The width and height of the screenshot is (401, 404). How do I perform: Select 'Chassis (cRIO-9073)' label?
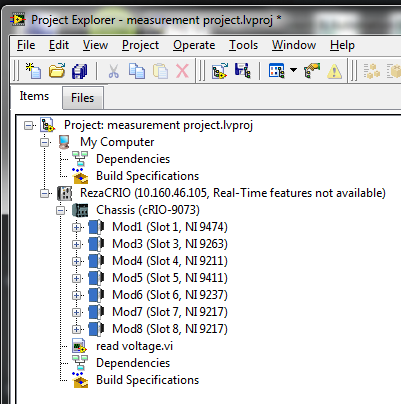pos(148,210)
